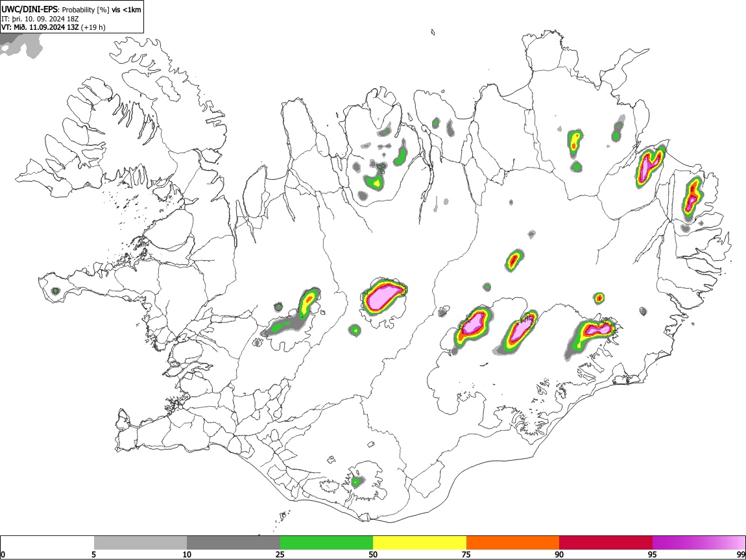This screenshot has width=746, height=560.
Task: Click the 'UWC/DINI-EPS' title text
Action: point(30,10)
